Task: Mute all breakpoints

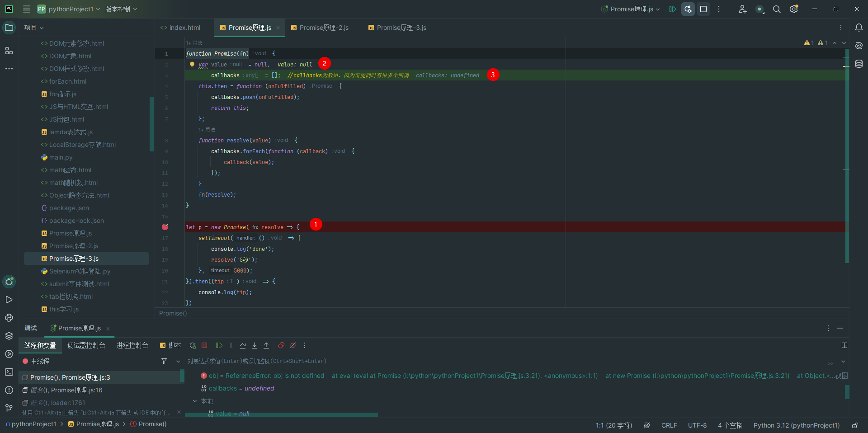Action: (x=293, y=345)
